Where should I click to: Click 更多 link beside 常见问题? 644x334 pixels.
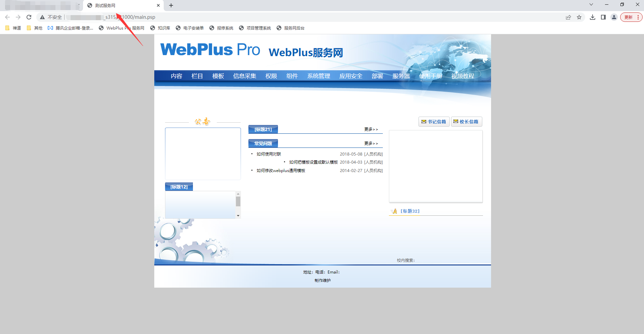click(x=371, y=143)
